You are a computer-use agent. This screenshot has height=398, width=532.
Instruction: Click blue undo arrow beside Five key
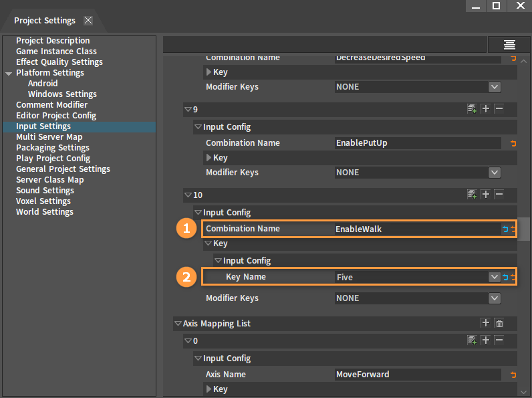point(505,277)
